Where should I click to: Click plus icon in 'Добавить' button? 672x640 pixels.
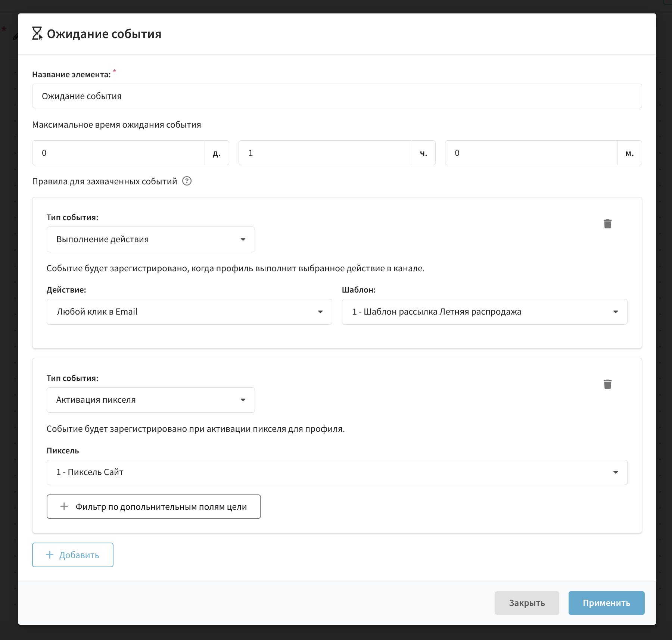tap(50, 555)
